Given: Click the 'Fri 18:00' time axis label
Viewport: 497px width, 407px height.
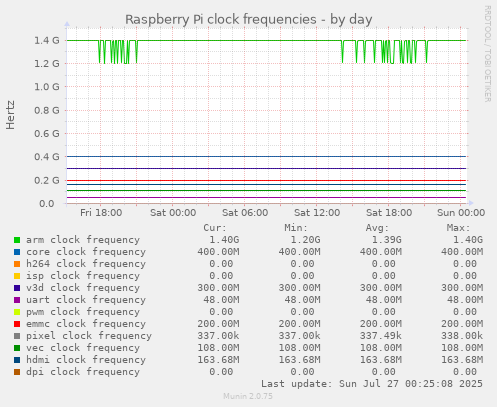Looking at the screenshot, I should coord(101,213).
